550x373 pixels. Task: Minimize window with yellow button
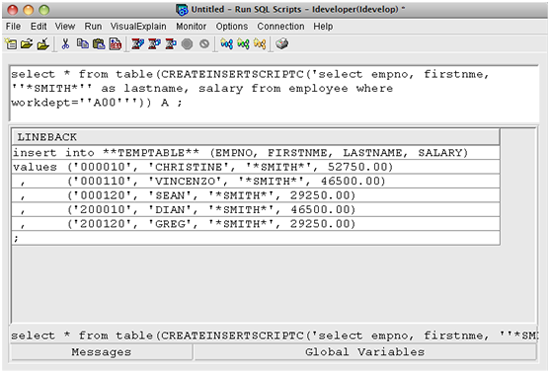click(x=28, y=10)
